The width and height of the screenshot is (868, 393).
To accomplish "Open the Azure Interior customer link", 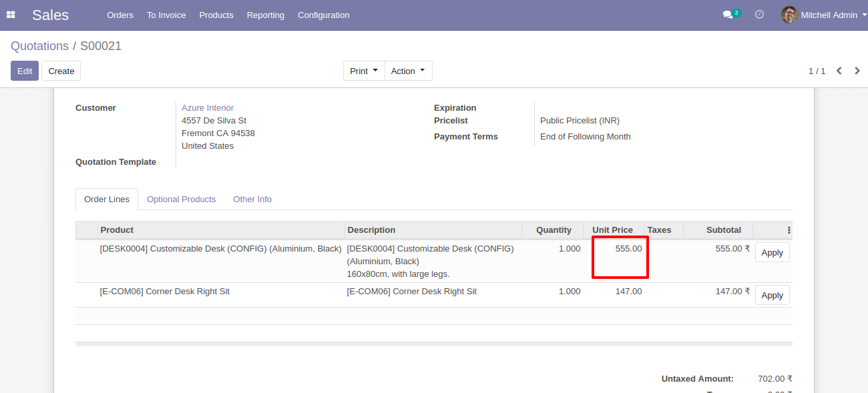I will tap(208, 107).
